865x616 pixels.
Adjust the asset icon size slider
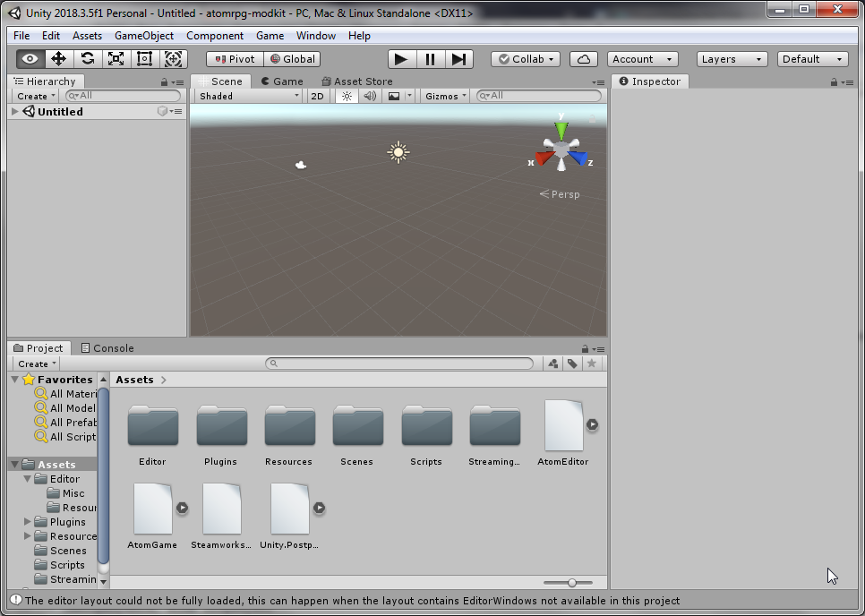pos(572,583)
